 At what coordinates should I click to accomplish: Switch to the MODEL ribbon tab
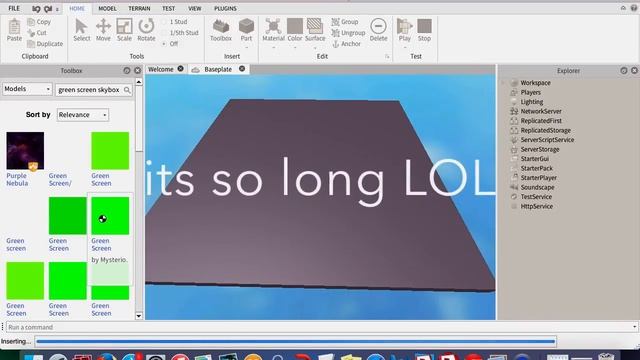coord(107,8)
